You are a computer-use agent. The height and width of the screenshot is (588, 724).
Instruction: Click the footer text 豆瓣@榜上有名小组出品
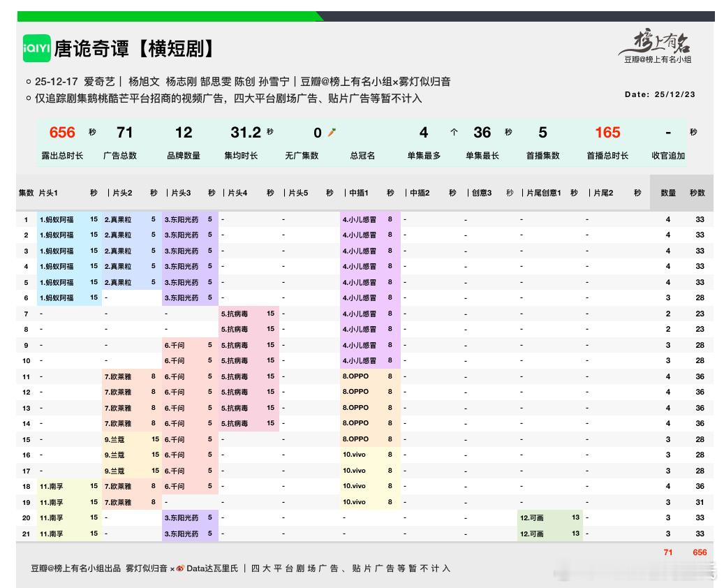click(75, 568)
